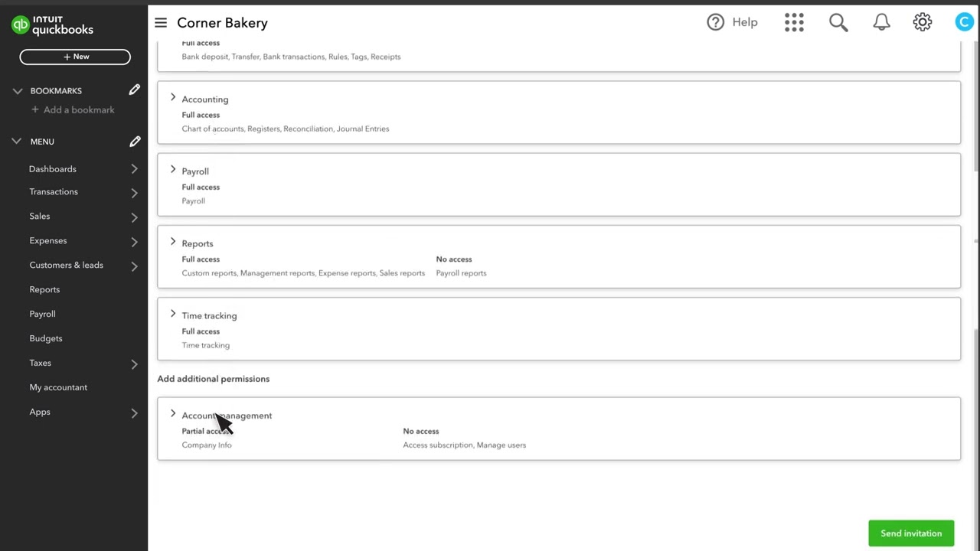
Task: Expand the Reports permissions section
Action: 173,243
